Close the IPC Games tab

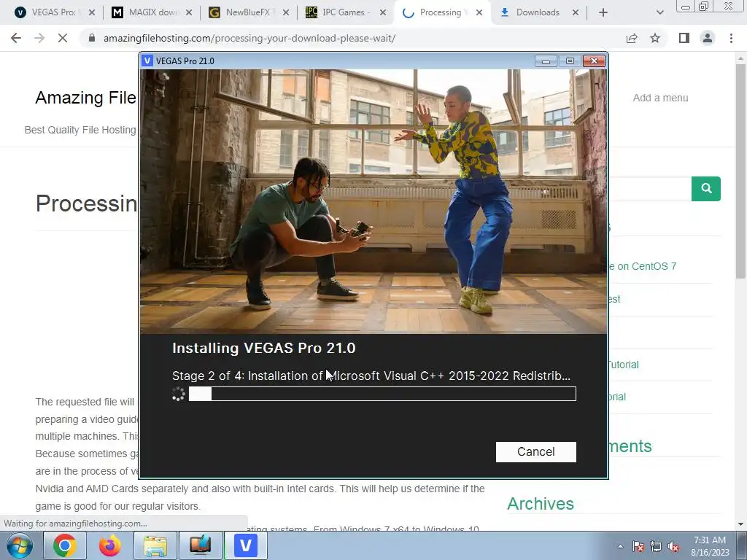[382, 12]
